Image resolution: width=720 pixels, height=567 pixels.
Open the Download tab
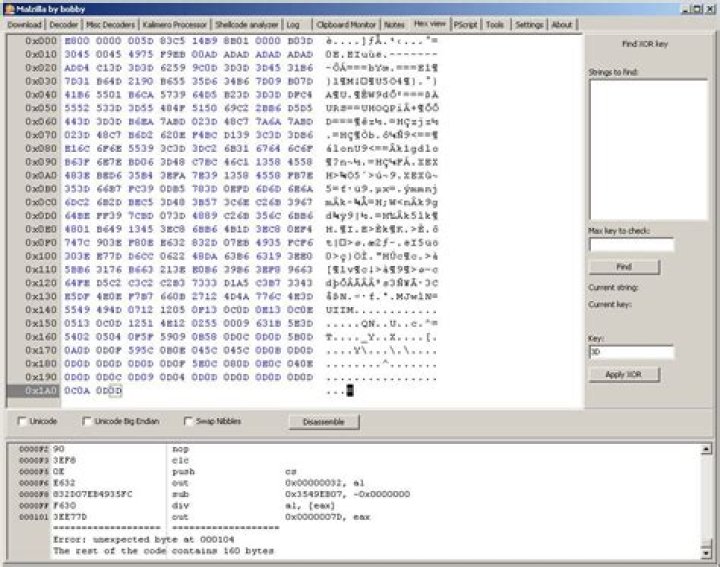pyautogui.click(x=25, y=25)
